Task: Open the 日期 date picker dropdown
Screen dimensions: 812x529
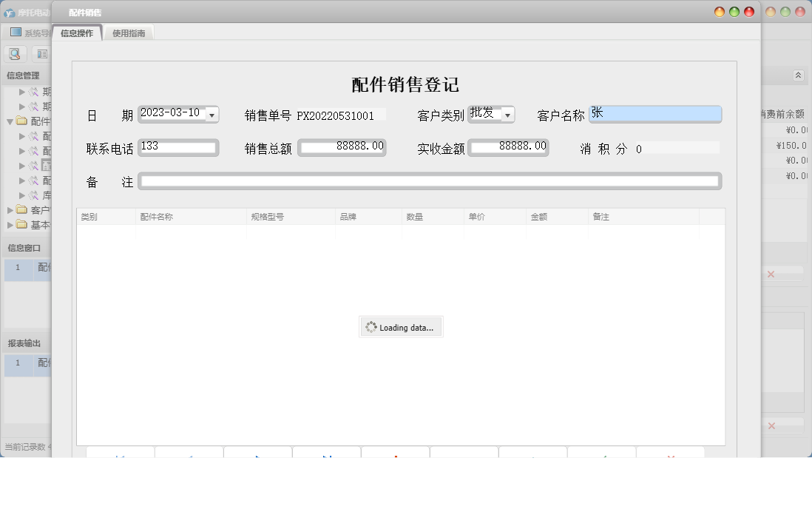Action: (213, 114)
